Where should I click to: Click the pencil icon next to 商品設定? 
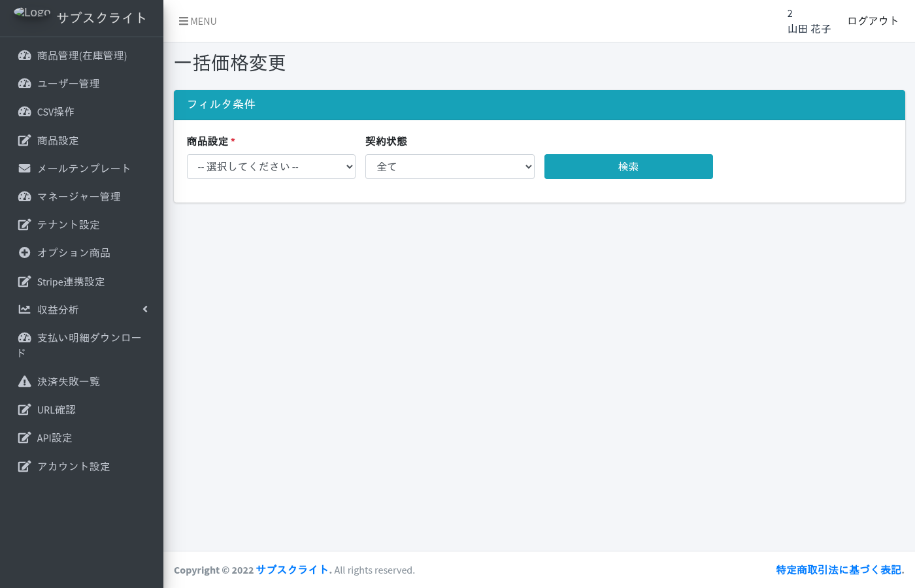pyautogui.click(x=24, y=140)
